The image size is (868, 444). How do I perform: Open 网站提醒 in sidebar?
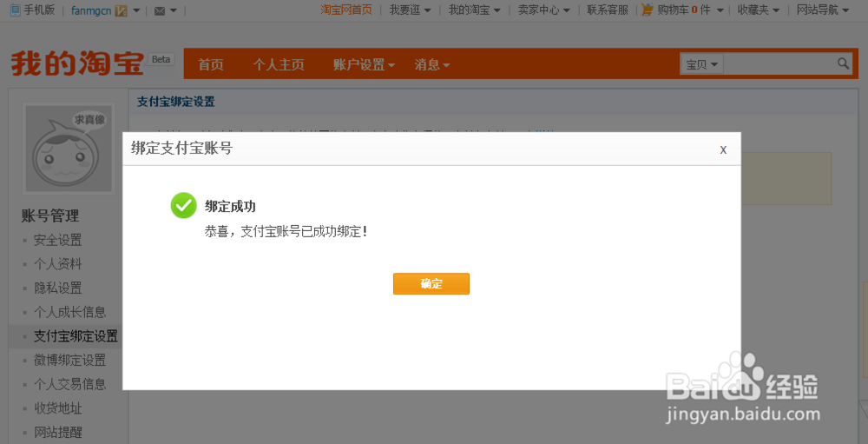click(x=57, y=433)
